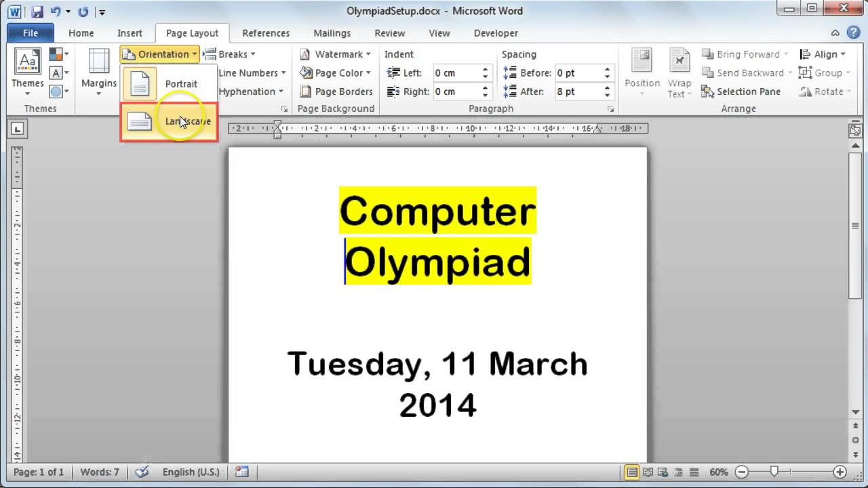Click the scrollbar down arrow
This screenshot has height=488, width=868.
tap(856, 412)
